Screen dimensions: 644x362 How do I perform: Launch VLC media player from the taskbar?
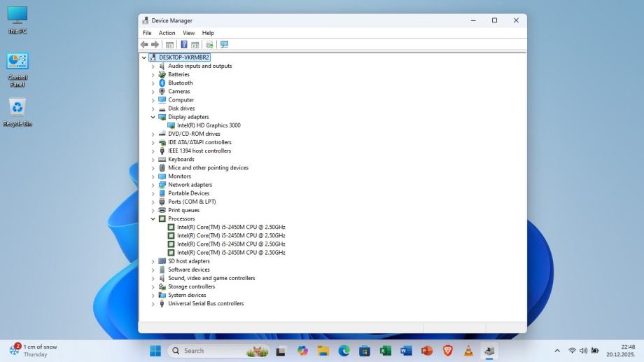468,351
